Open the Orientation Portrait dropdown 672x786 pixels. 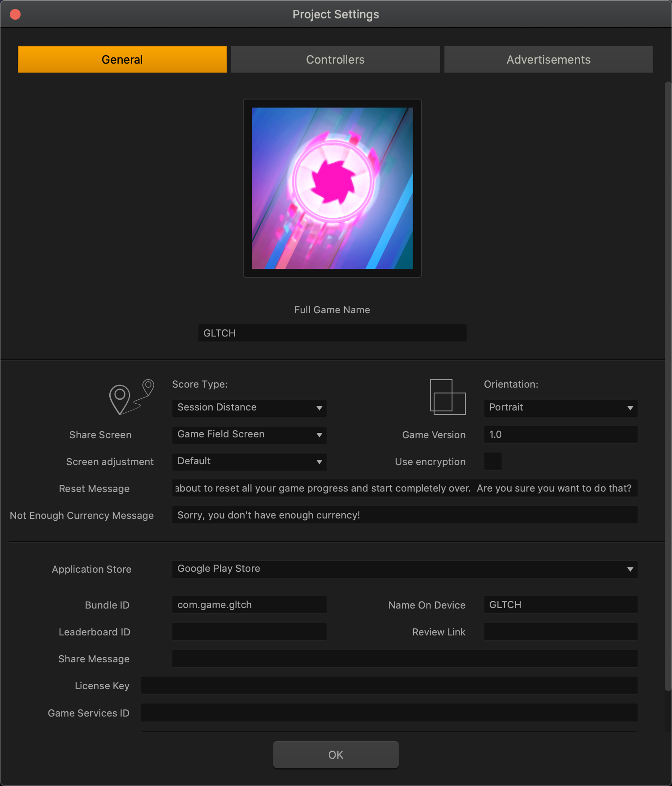[x=560, y=408]
